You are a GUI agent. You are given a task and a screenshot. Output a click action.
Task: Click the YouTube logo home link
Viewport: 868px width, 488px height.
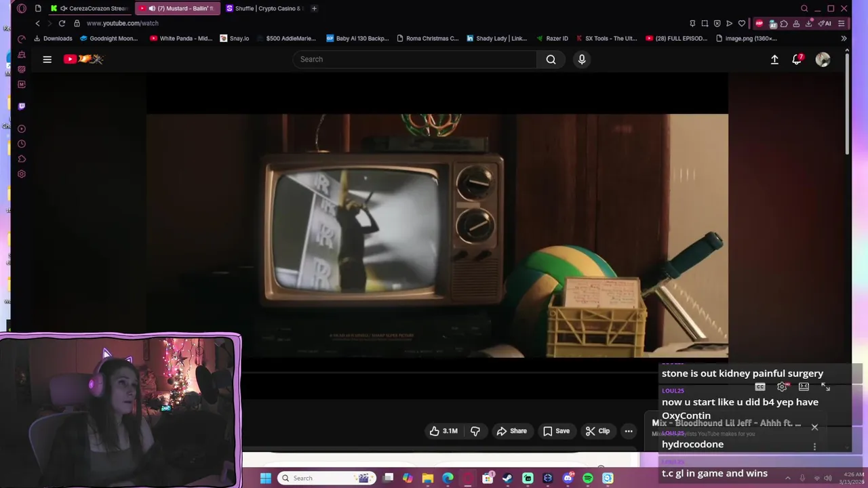click(x=83, y=59)
